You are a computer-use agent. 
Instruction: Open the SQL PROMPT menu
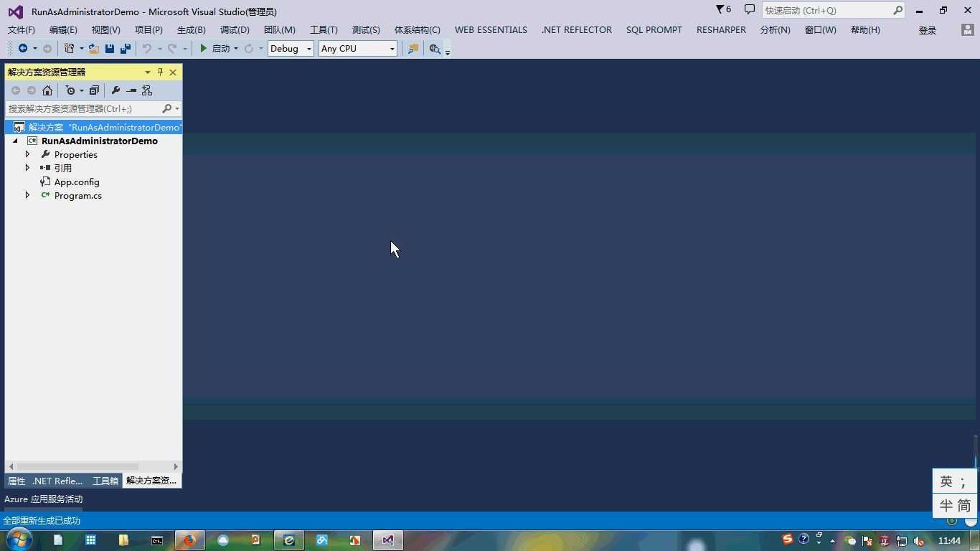tap(654, 30)
